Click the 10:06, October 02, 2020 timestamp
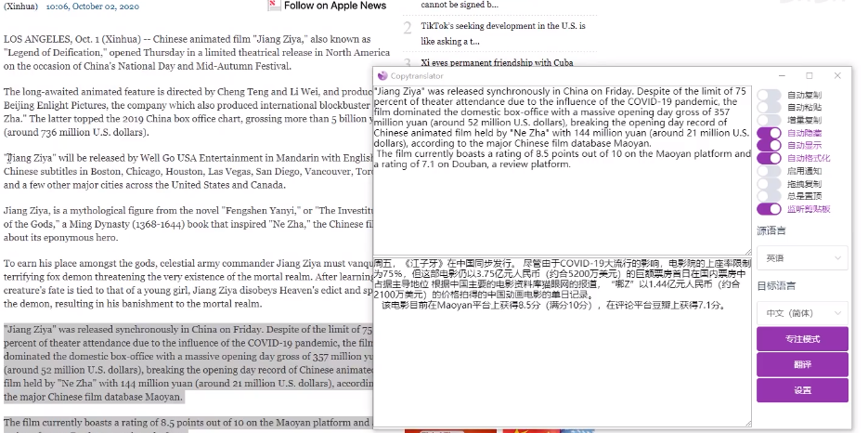 coord(93,7)
